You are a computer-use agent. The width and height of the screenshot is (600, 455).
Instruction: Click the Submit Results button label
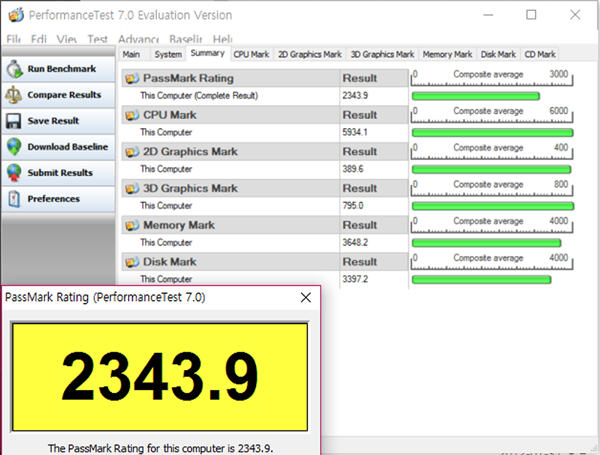pos(60,173)
